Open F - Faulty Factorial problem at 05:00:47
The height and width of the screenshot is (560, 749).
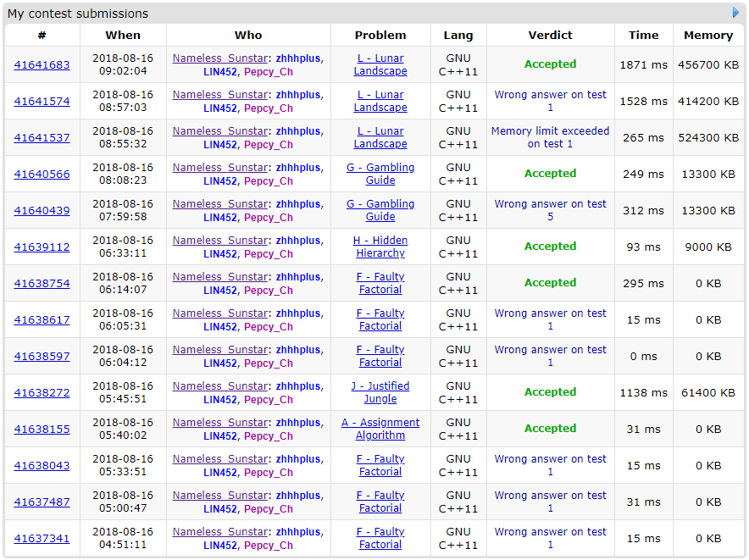380,502
